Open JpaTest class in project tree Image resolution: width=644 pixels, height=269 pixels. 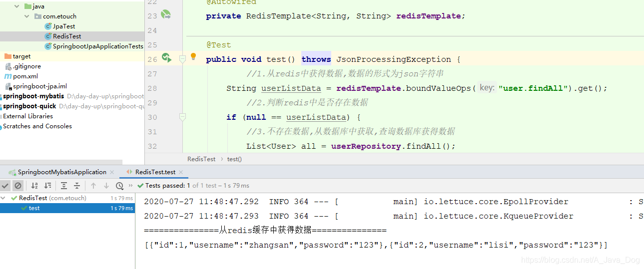pos(64,26)
